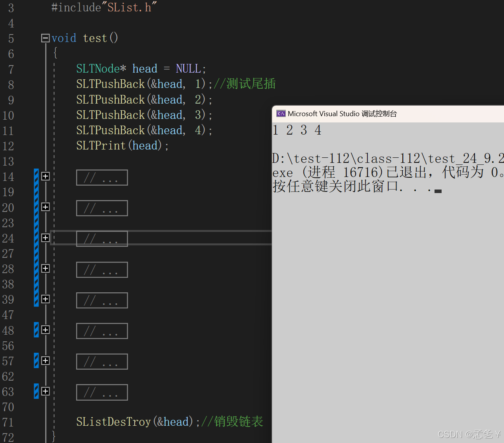Click collapsed '// ...' placeholder on line 14
This screenshot has height=443, width=504.
102,177
